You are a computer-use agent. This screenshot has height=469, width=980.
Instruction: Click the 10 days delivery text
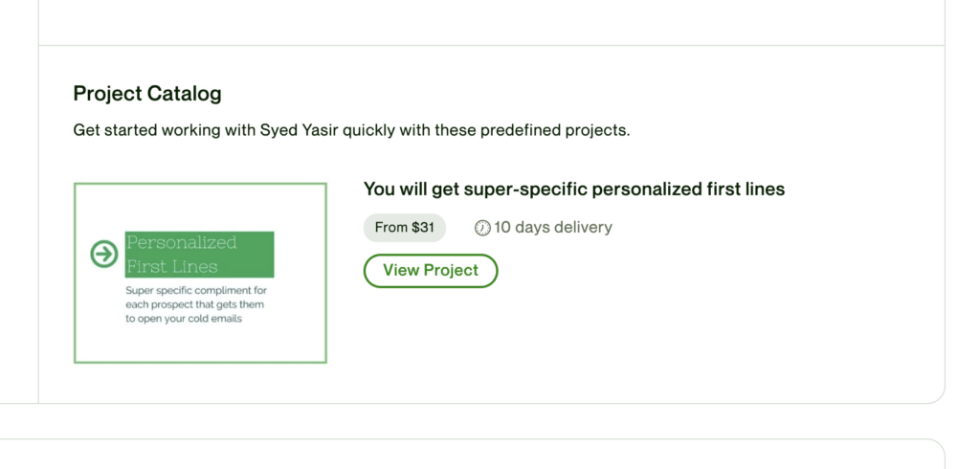(x=552, y=228)
